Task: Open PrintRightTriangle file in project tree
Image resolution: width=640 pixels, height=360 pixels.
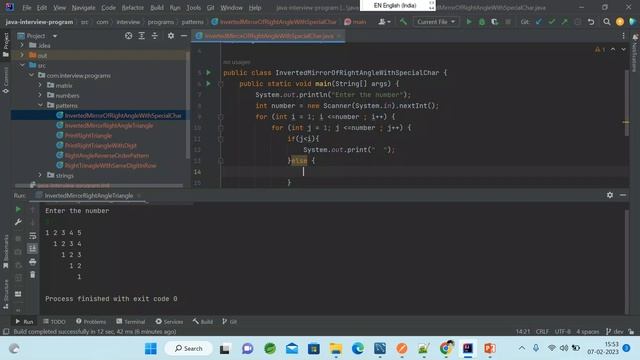Action: tap(88, 136)
